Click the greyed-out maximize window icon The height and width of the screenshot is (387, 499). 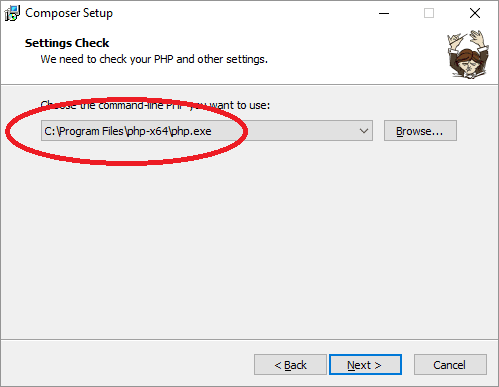tap(429, 13)
